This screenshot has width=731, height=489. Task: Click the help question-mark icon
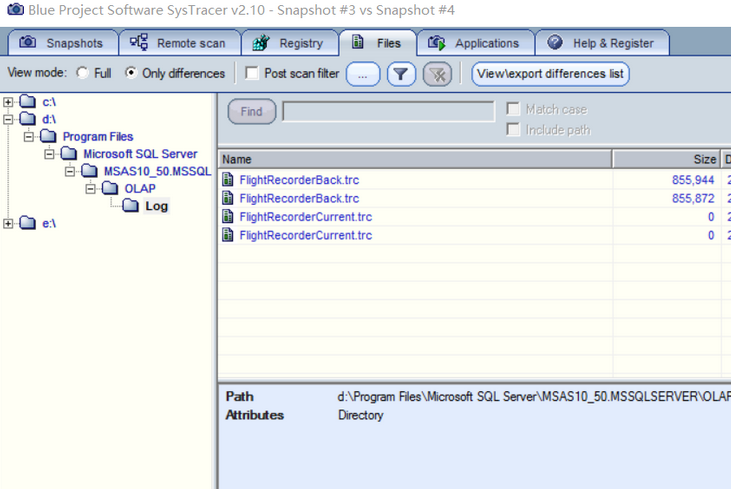[x=555, y=42]
